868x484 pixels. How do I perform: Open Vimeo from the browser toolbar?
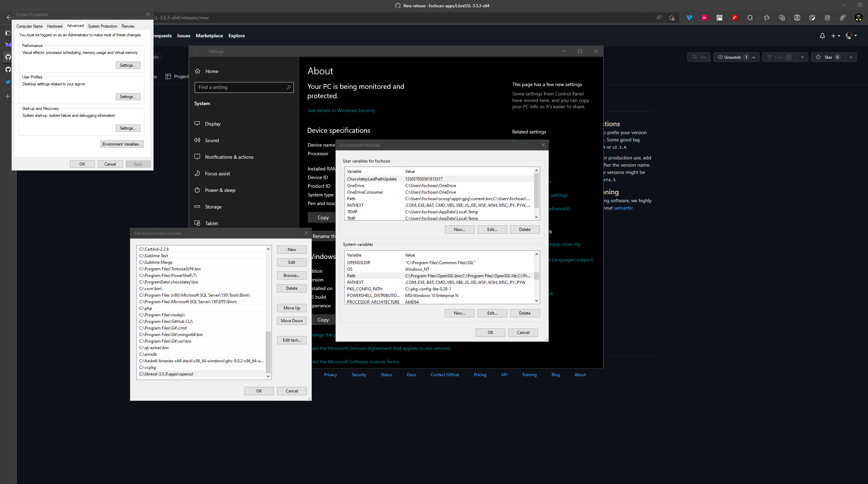(x=689, y=17)
